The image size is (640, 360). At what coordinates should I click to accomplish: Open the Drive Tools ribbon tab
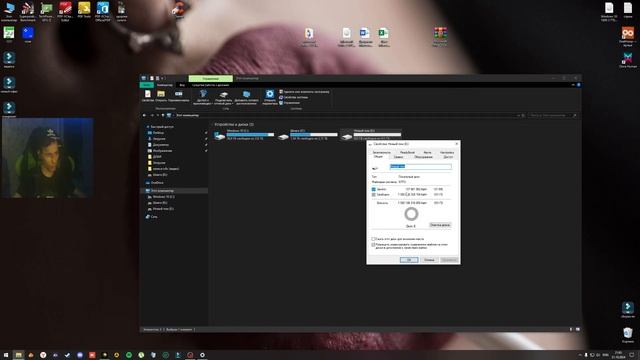tap(211, 85)
